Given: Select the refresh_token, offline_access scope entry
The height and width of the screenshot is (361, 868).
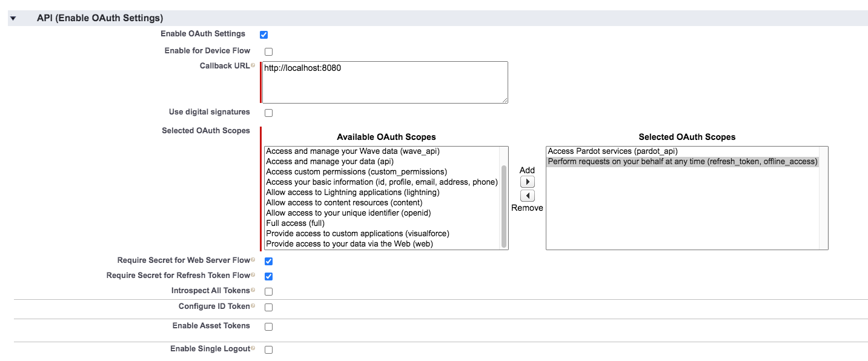Looking at the screenshot, I should 683,162.
